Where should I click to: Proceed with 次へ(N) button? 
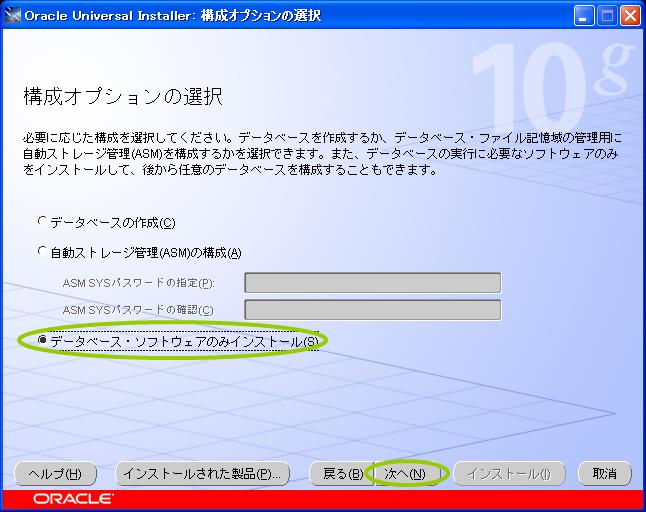tap(405, 474)
